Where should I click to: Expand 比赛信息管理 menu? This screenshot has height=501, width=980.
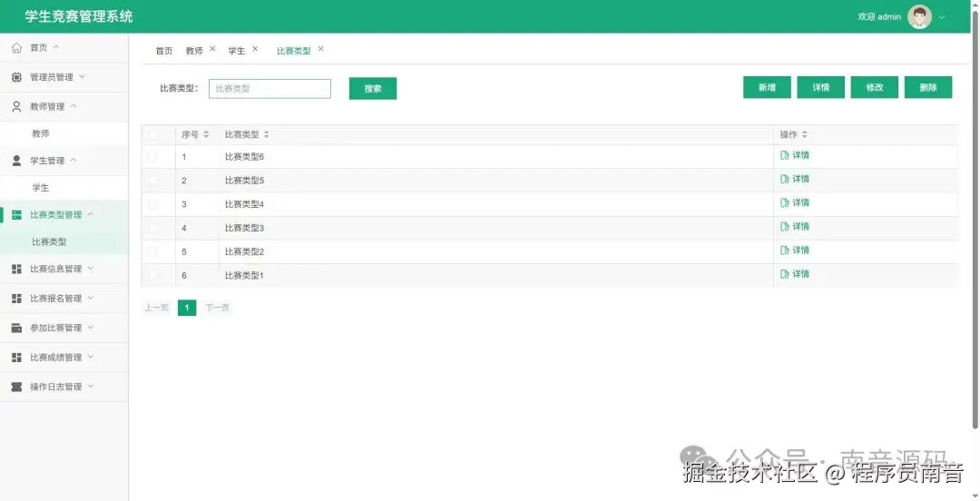pos(91,269)
